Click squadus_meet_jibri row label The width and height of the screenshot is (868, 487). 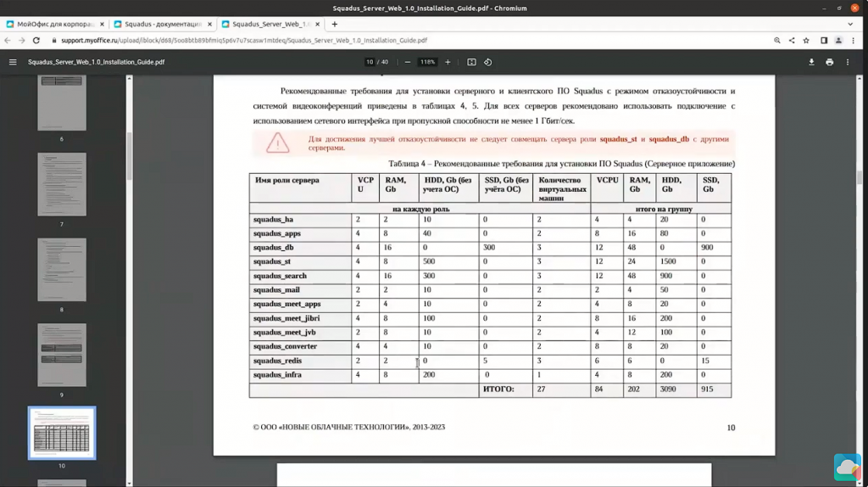[287, 318]
